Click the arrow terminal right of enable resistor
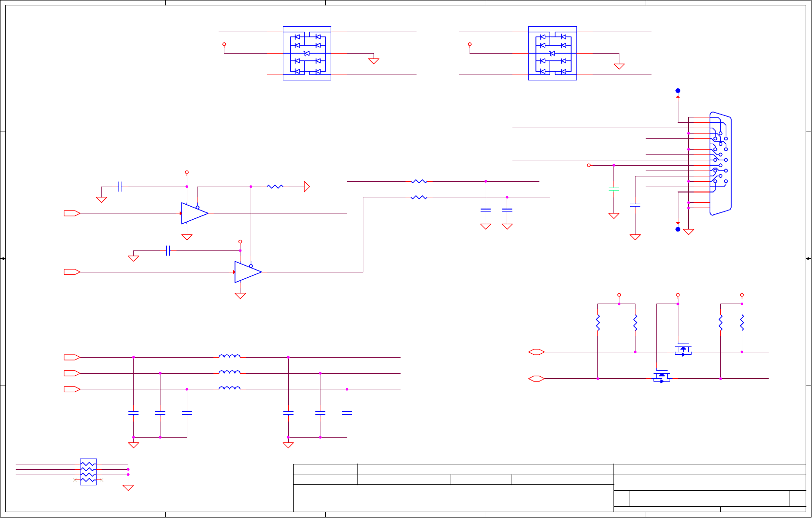812x518 pixels. (x=307, y=187)
